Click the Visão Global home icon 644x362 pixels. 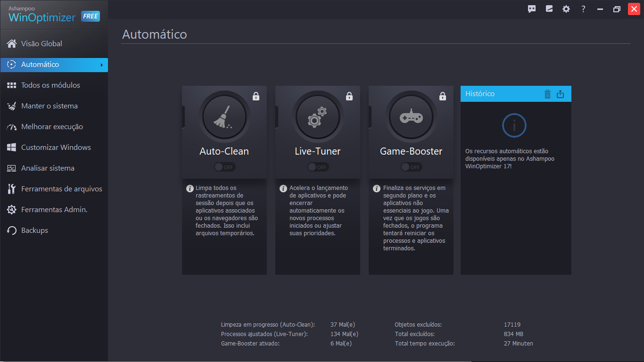click(12, 44)
